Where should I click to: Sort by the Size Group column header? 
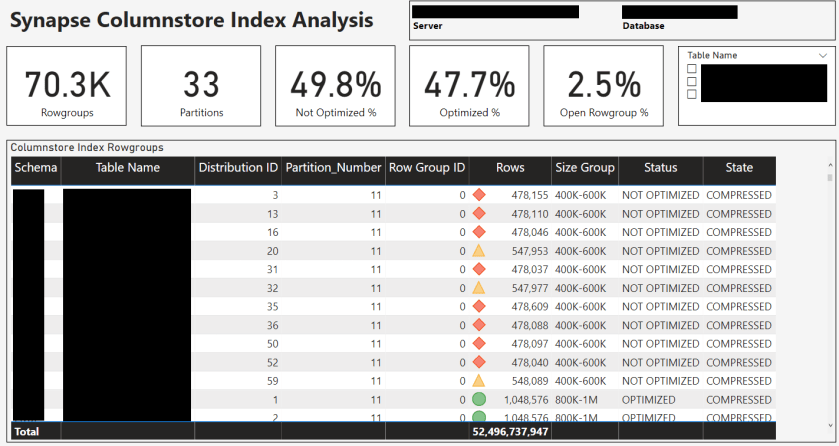pos(587,168)
